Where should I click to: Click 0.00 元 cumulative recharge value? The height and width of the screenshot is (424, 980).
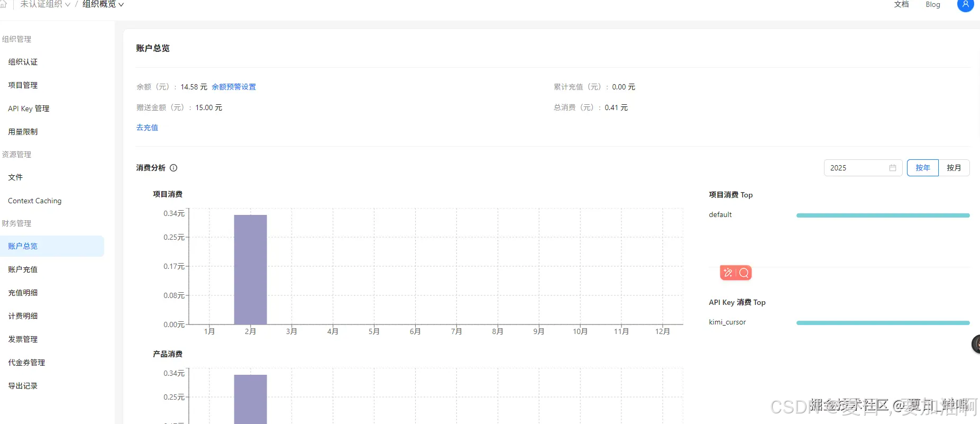[624, 87]
